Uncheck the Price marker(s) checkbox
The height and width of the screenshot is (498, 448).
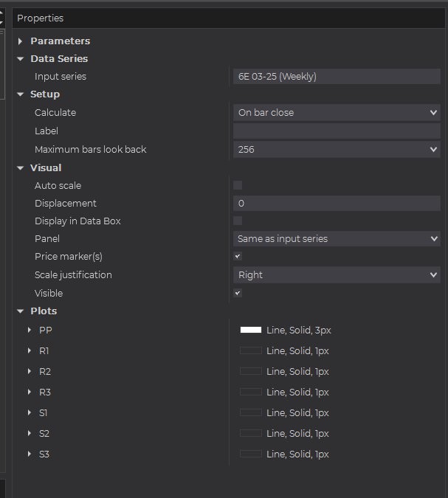pos(238,256)
